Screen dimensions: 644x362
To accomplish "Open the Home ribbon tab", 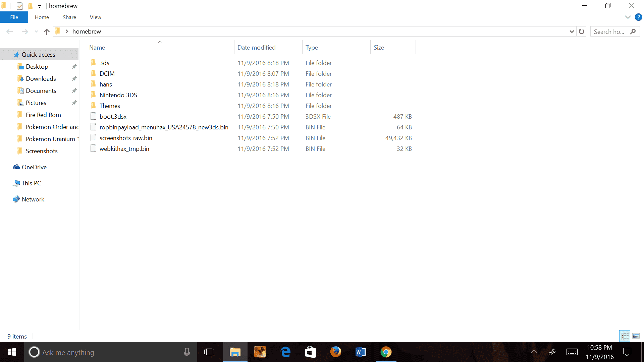I will 42,17.
